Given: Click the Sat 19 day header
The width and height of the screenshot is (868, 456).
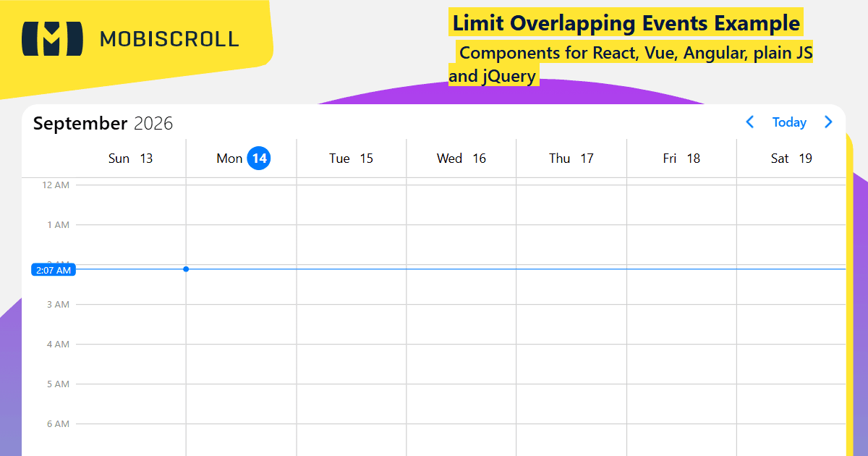Looking at the screenshot, I should click(791, 159).
